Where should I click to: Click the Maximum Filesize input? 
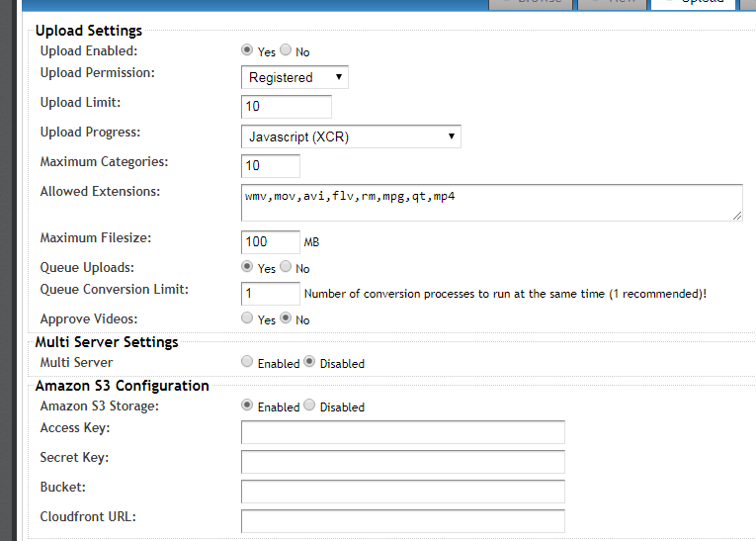[270, 241]
